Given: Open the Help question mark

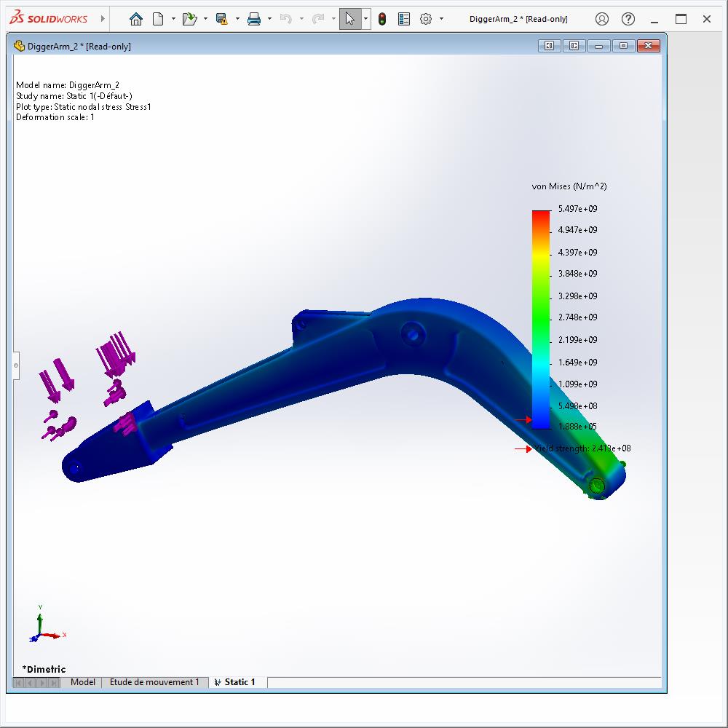Looking at the screenshot, I should coord(628,19).
